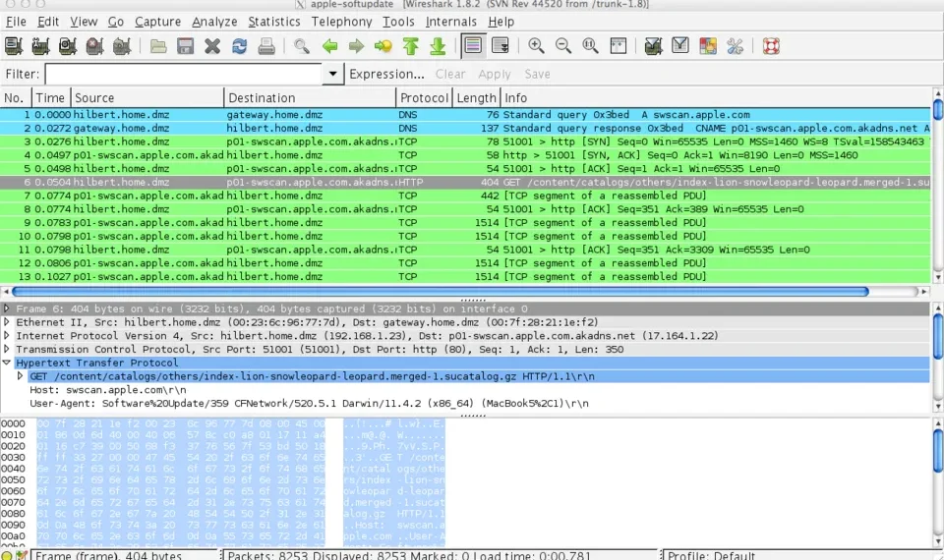This screenshot has width=944, height=560.
Task: Edit display filters toolbar icon
Action: [680, 46]
